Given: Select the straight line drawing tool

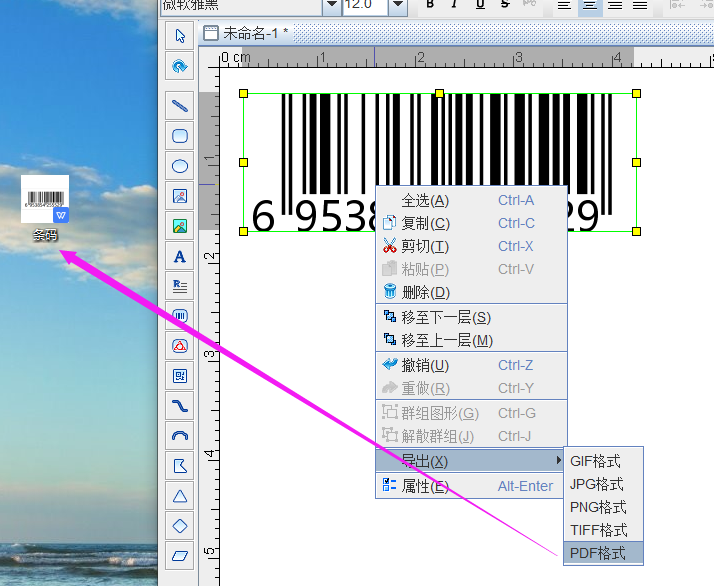Looking at the screenshot, I should point(180,104).
